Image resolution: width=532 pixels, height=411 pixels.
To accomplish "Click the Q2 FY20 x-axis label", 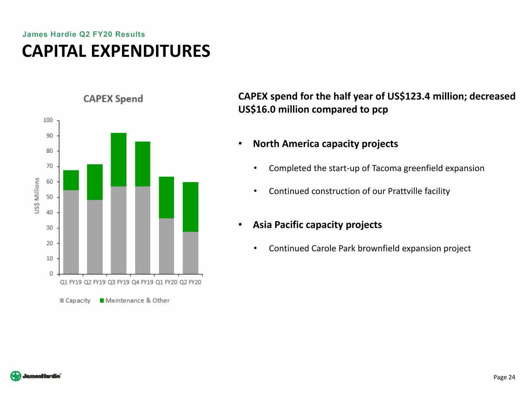I will coord(190,282).
